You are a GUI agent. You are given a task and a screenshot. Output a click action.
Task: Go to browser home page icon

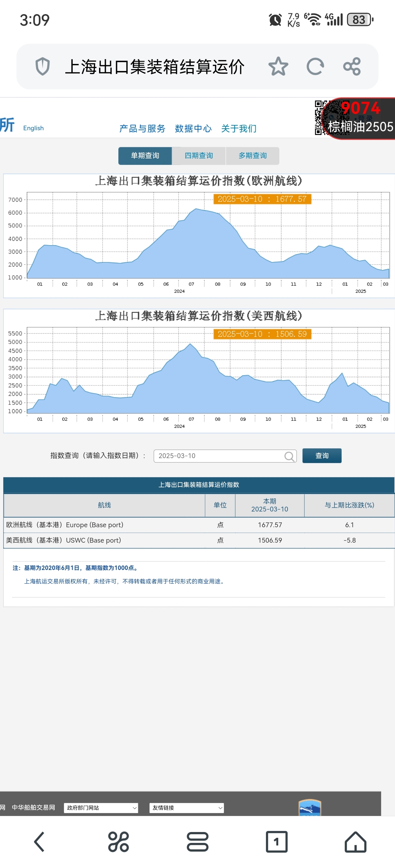(x=355, y=842)
